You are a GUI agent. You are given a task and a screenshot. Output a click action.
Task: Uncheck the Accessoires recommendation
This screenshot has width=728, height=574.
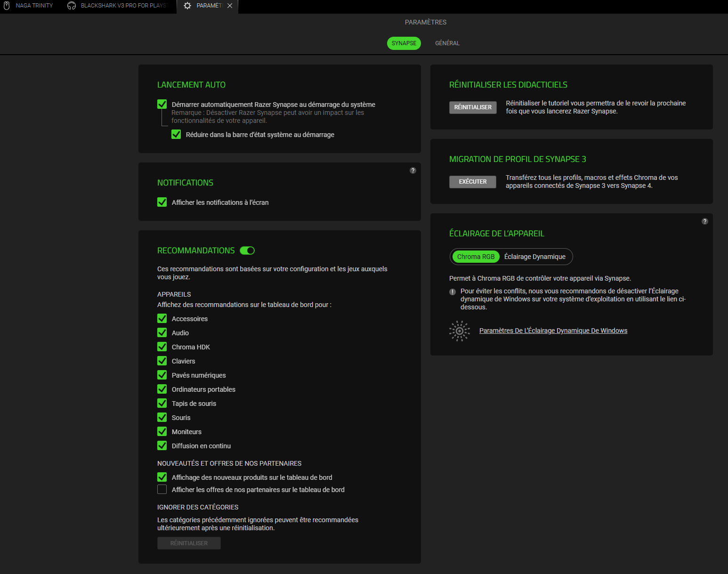point(162,318)
